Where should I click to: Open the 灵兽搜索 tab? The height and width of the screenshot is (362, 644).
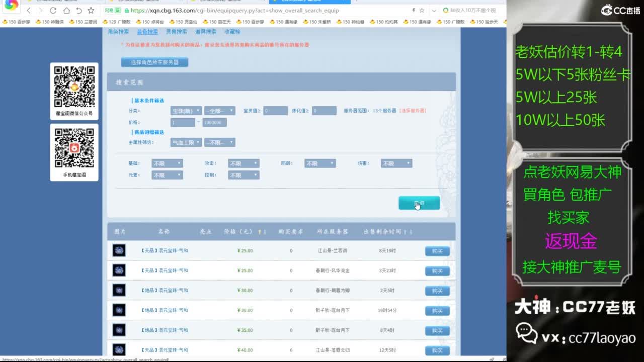(x=177, y=32)
